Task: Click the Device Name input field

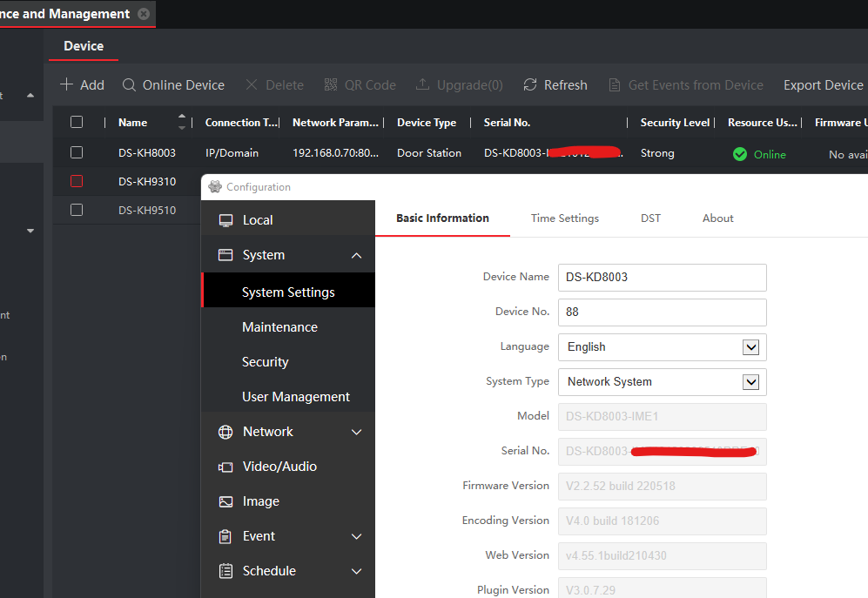Action: [662, 277]
